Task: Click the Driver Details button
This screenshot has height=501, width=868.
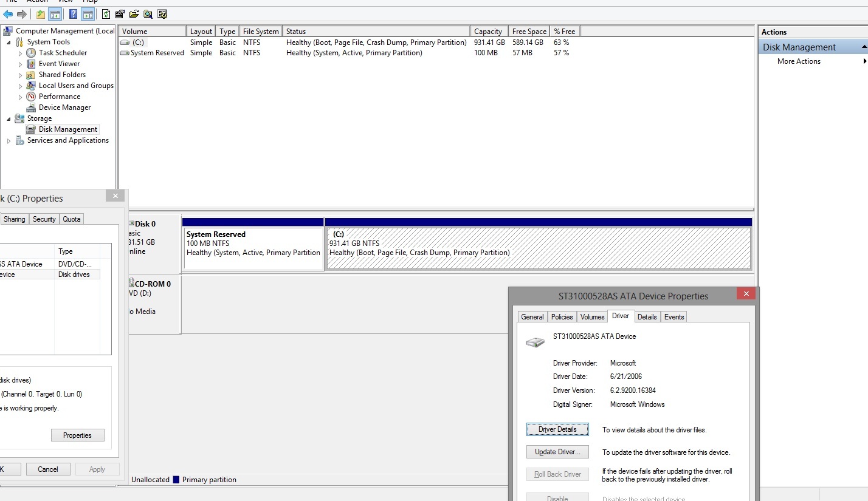Action: (x=557, y=429)
